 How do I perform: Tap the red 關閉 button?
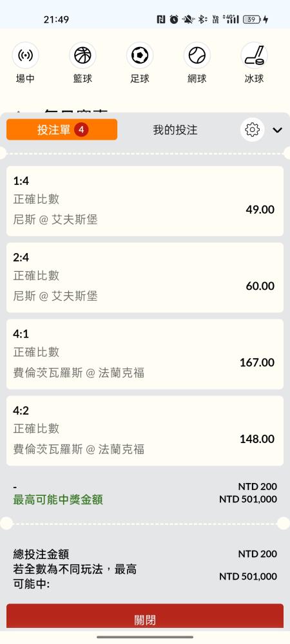pos(145,616)
